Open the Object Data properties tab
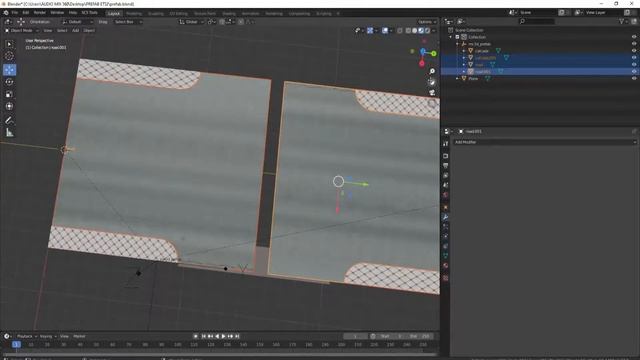The height and width of the screenshot is (360, 640). tap(446, 256)
